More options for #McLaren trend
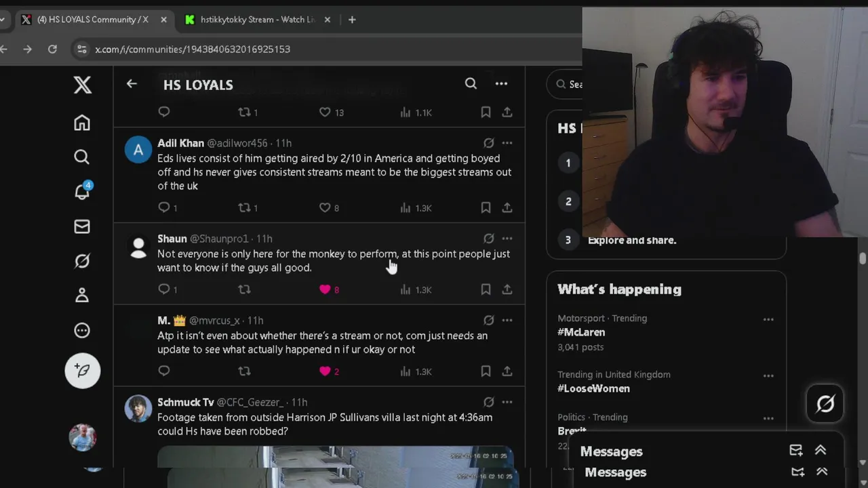This screenshot has height=488, width=868. [x=768, y=319]
